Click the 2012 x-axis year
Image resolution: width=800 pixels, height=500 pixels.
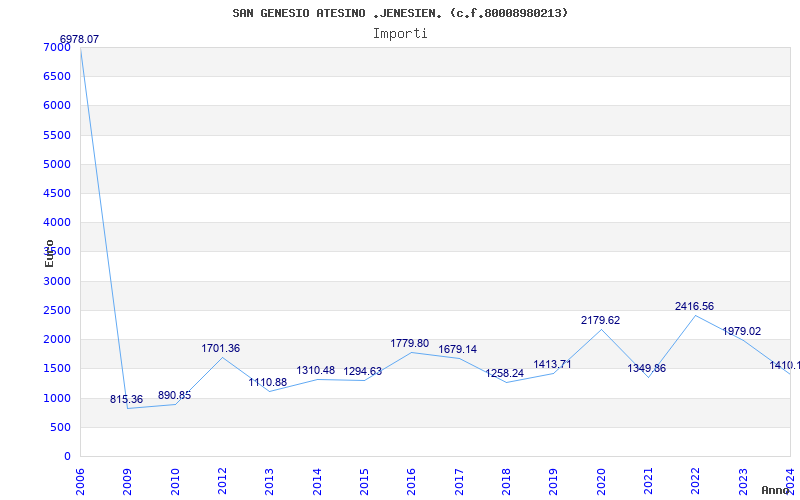point(222,481)
